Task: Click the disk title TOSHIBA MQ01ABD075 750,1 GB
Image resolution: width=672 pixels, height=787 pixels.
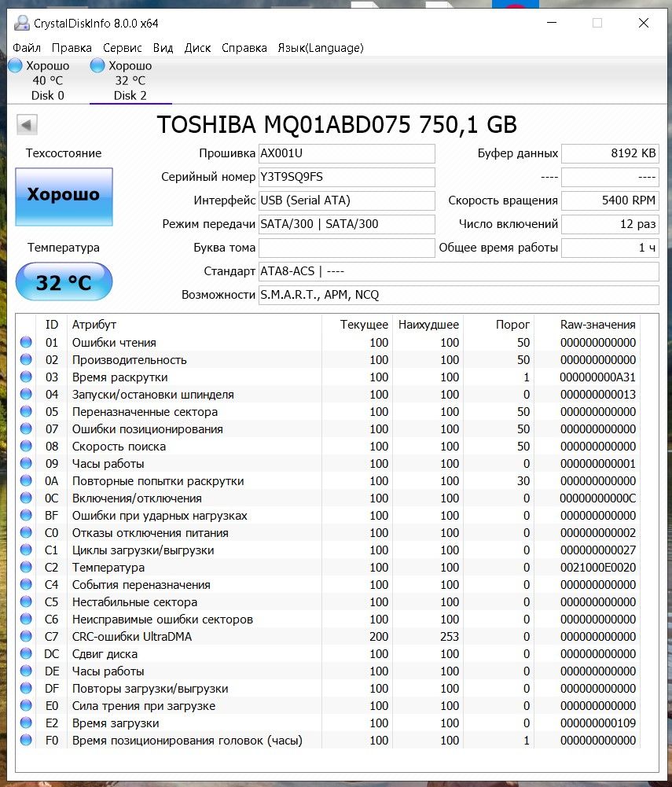Action: [x=336, y=124]
